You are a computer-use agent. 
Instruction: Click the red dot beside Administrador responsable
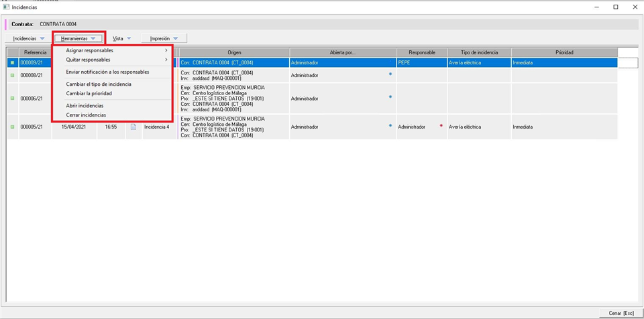[441, 125]
